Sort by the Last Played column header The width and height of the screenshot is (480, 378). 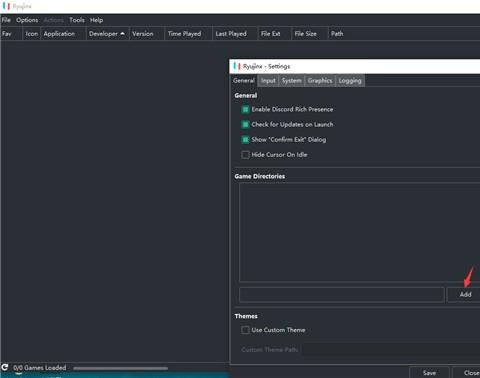(x=235, y=34)
